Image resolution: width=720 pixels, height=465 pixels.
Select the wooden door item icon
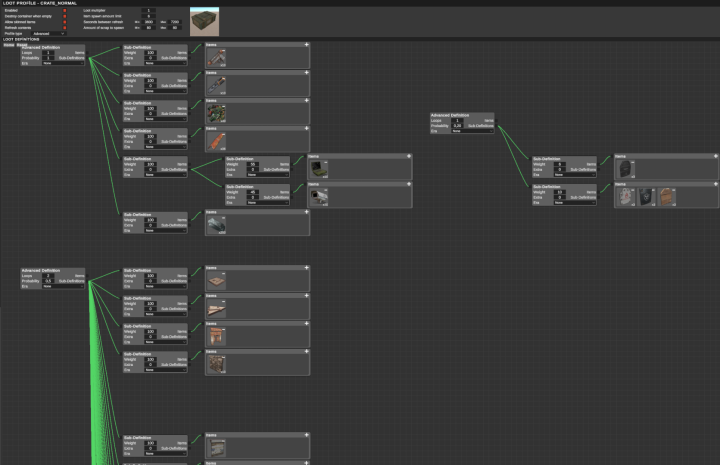point(667,197)
